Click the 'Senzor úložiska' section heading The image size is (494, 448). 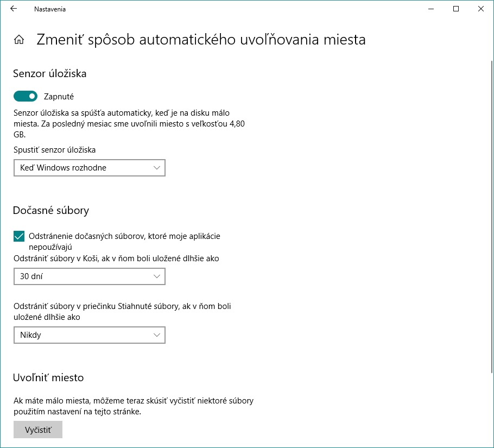tap(49, 73)
